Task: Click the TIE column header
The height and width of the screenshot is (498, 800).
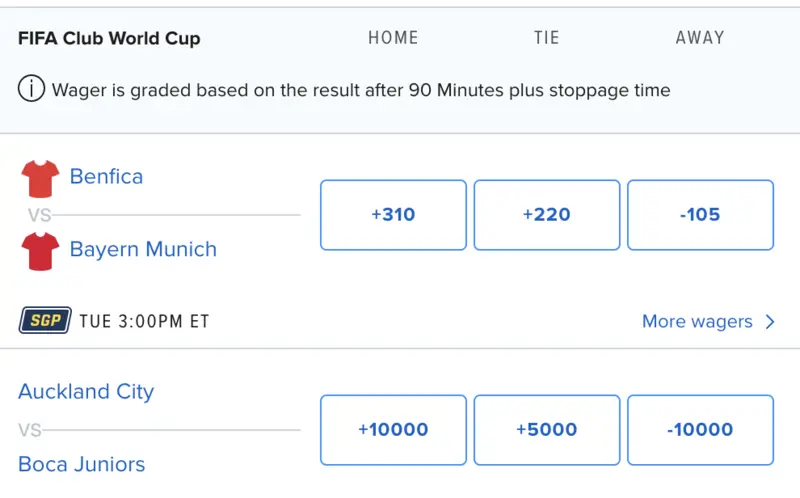Action: [547, 38]
